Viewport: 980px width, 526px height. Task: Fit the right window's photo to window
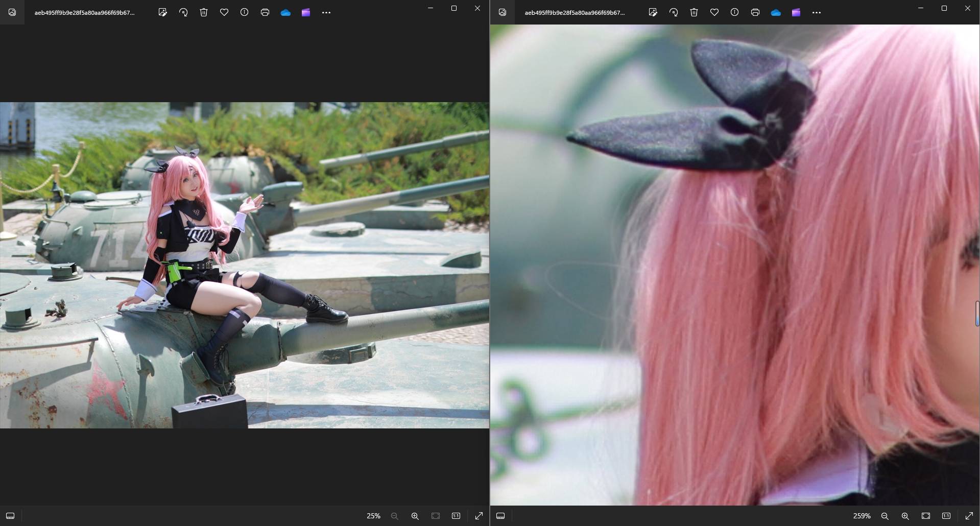click(925, 516)
